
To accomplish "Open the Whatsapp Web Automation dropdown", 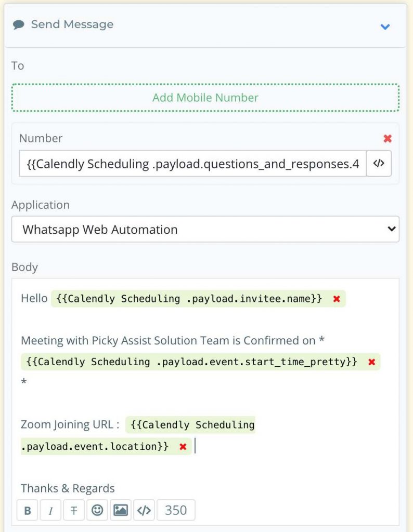I will (205, 229).
